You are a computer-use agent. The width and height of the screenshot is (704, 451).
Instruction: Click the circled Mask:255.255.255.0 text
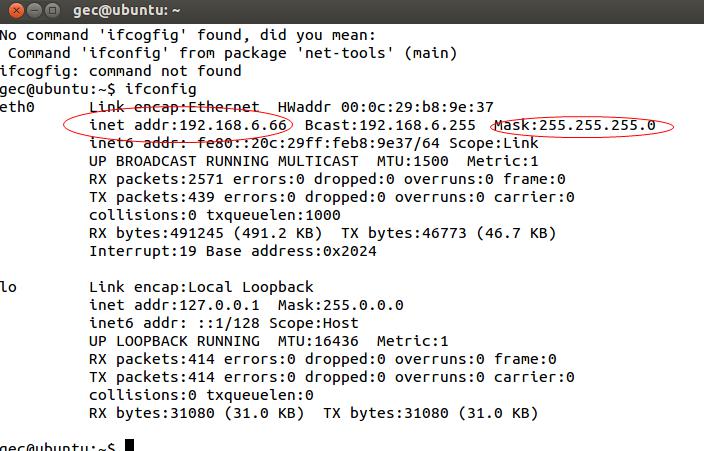[x=575, y=125]
